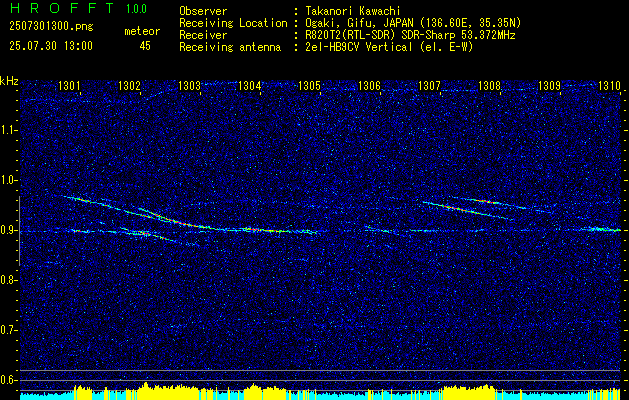Click the kHz axis unit label
629x400 pixels.
click(9, 81)
